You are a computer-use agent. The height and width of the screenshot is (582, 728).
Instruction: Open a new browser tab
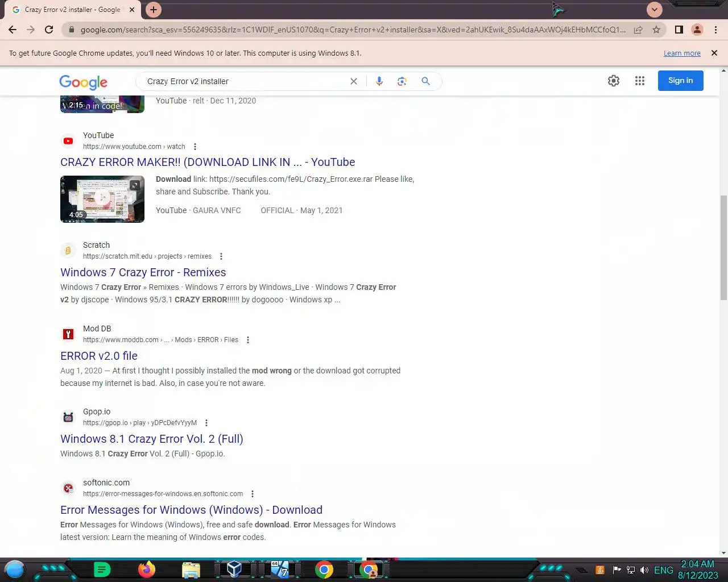tap(153, 10)
